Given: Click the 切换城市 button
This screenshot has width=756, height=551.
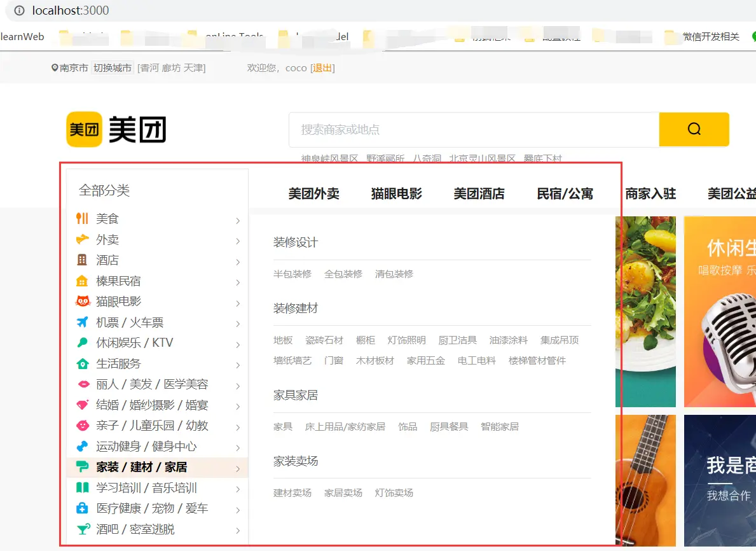Looking at the screenshot, I should tap(113, 68).
